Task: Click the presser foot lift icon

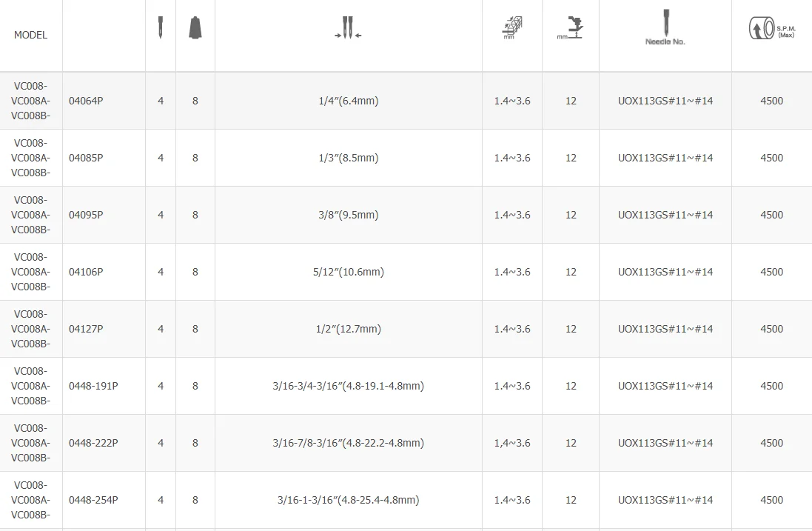Action: [x=570, y=28]
